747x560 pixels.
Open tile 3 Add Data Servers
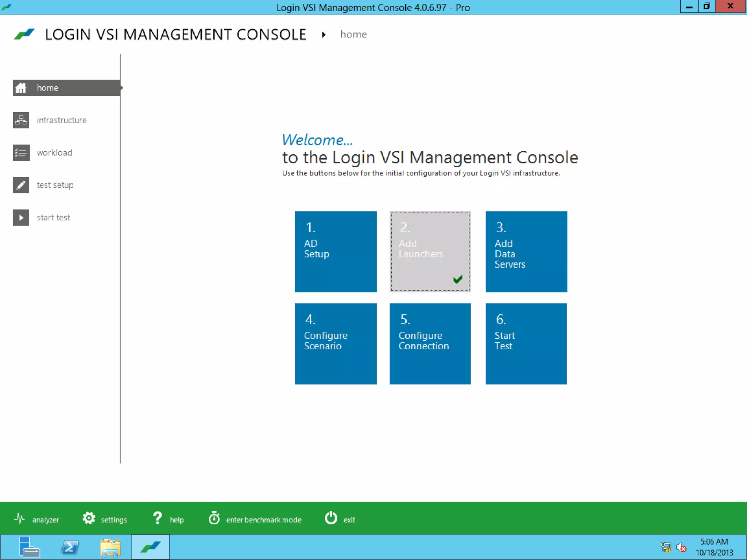pyautogui.click(x=526, y=252)
